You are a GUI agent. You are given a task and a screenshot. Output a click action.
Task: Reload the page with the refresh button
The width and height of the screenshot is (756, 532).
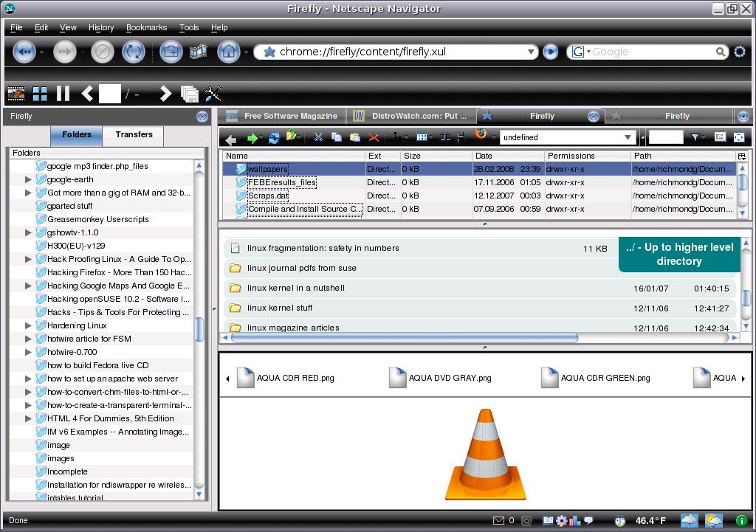click(134, 52)
